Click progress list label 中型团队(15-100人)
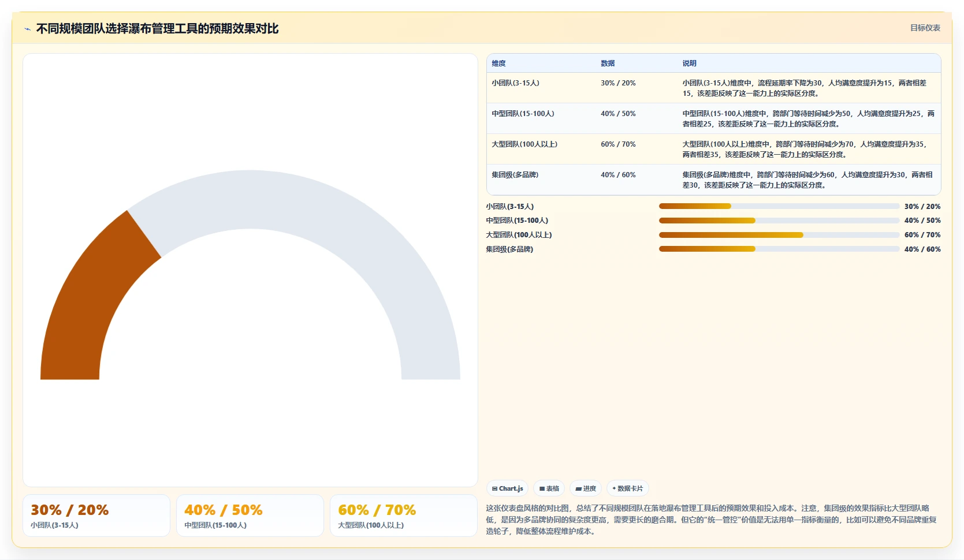This screenshot has height=560, width=964. click(517, 221)
